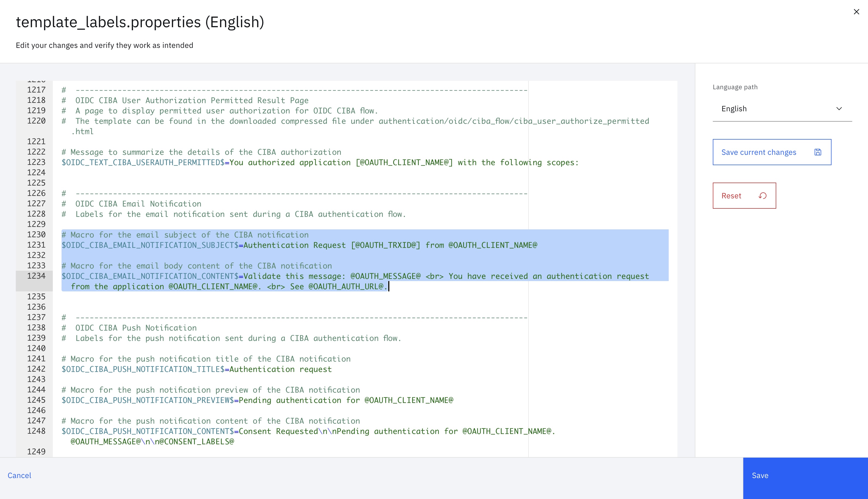Open the English language dropdown

tap(782, 109)
